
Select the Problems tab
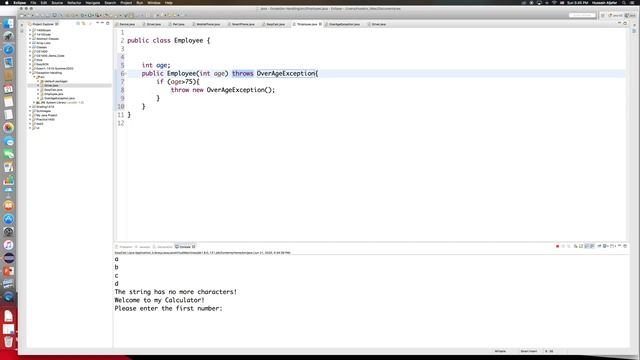(x=124, y=247)
